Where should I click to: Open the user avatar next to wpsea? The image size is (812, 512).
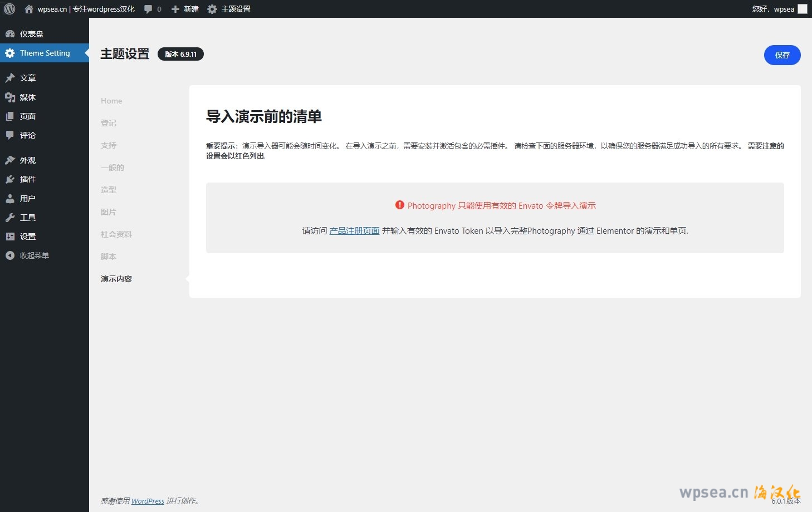(x=802, y=9)
